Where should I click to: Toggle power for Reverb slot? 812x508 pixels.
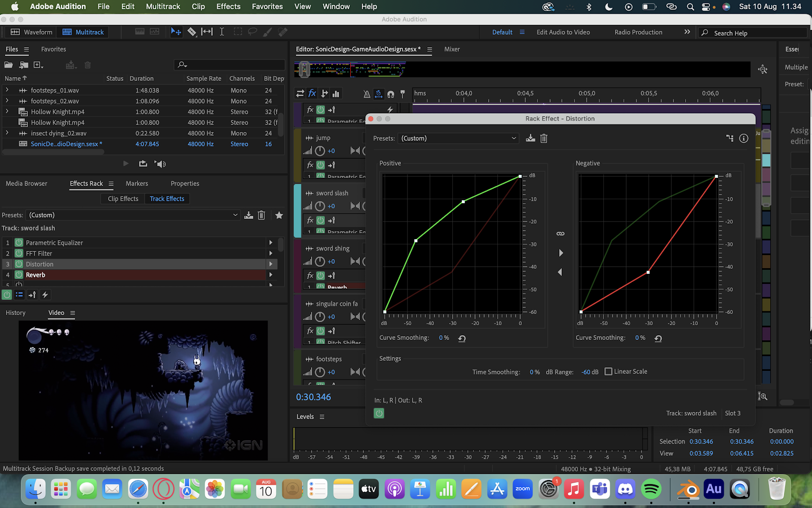19,275
